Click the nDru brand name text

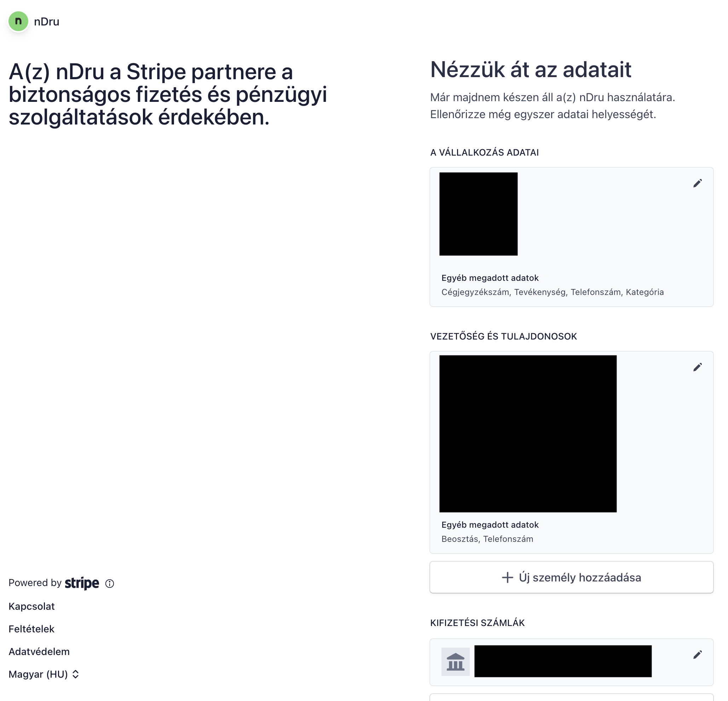point(46,22)
